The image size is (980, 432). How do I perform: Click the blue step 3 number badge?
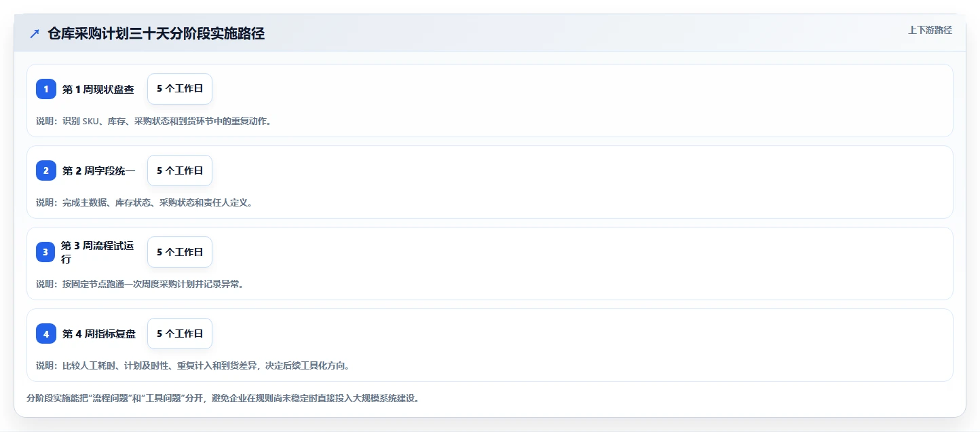(x=46, y=252)
